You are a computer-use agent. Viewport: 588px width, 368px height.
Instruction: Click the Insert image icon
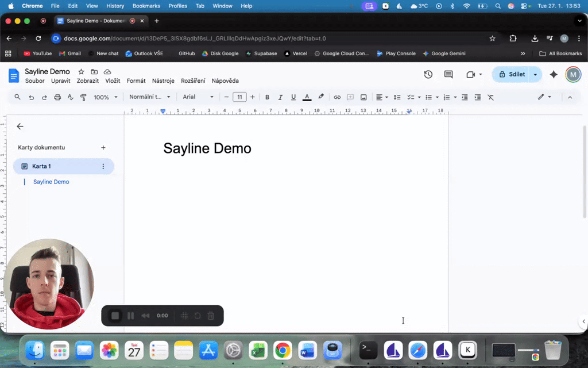pos(363,97)
